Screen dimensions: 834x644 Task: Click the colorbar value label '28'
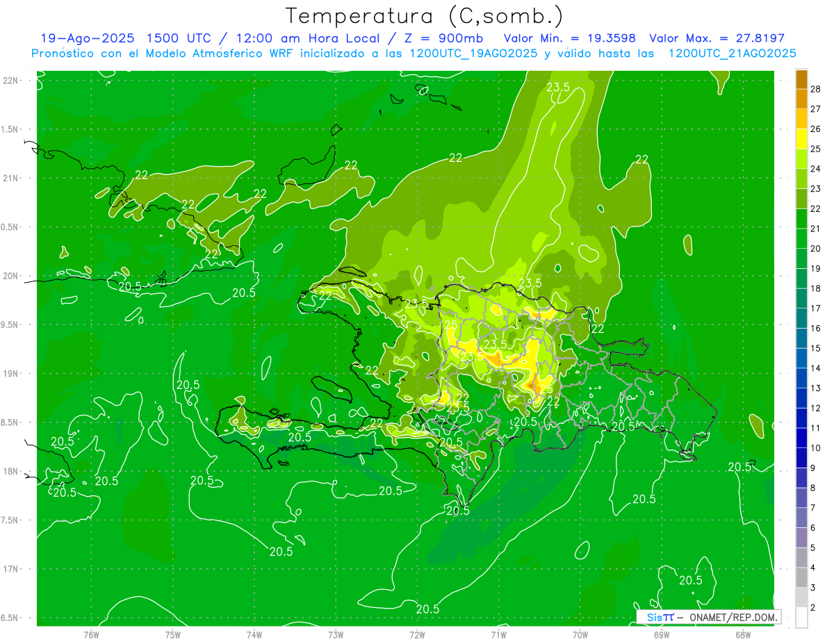815,90
